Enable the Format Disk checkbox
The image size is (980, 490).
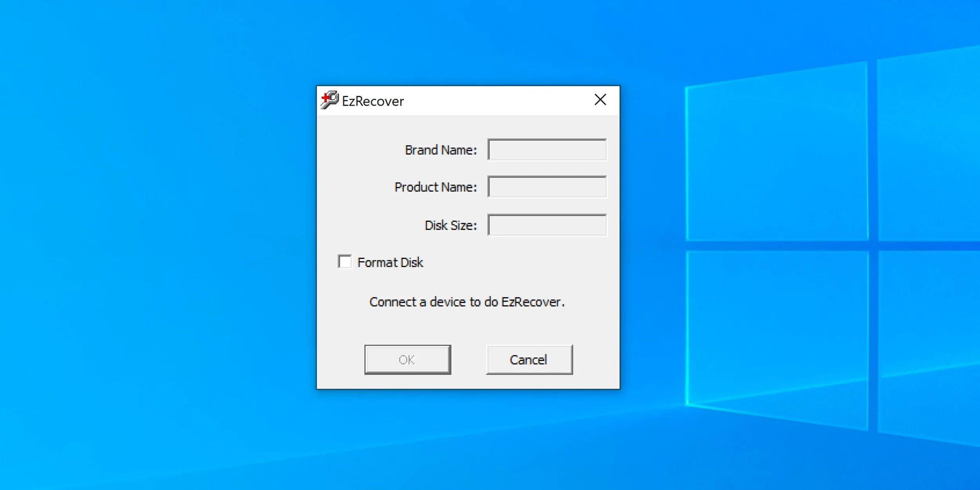pos(345,261)
